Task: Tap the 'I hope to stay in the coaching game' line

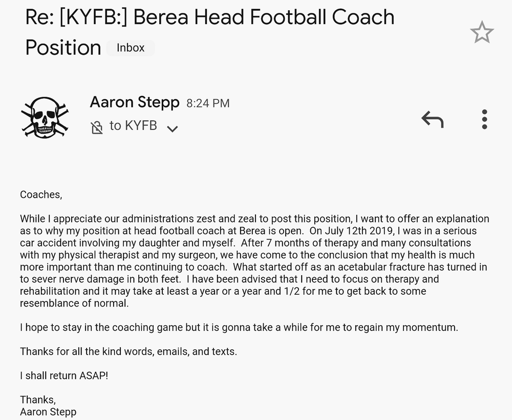Action: pyautogui.click(x=239, y=327)
